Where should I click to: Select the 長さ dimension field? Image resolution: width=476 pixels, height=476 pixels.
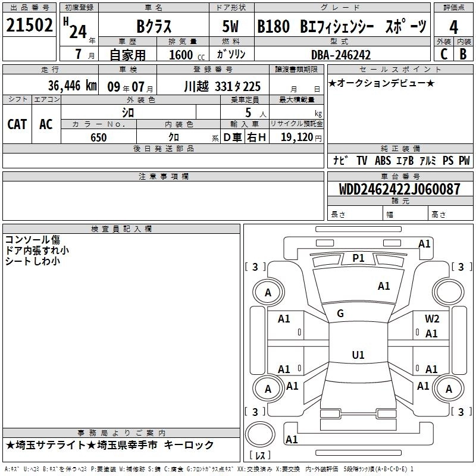click(x=355, y=213)
